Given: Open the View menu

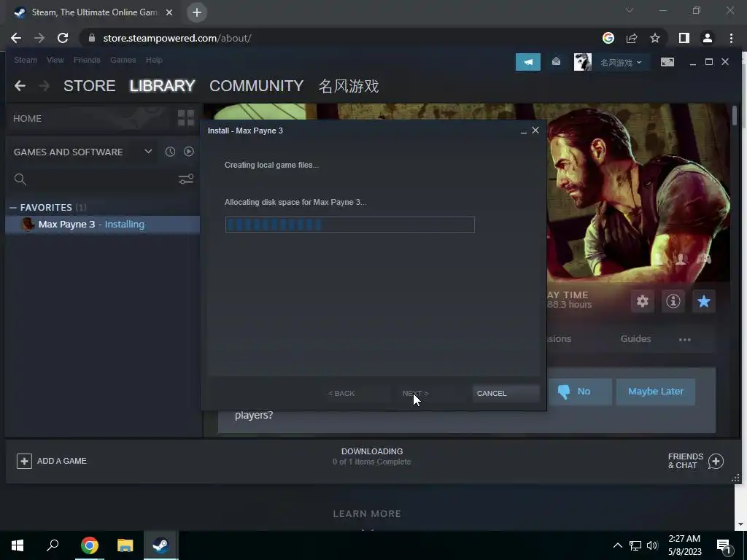Looking at the screenshot, I should [55, 60].
